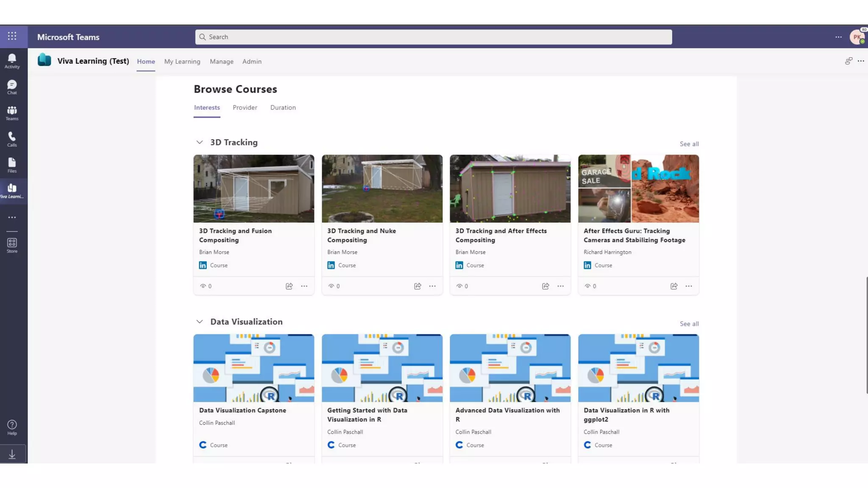This screenshot has height=488, width=868.
Task: Click views eye icon on Nuke Compositing card
Action: (331, 286)
